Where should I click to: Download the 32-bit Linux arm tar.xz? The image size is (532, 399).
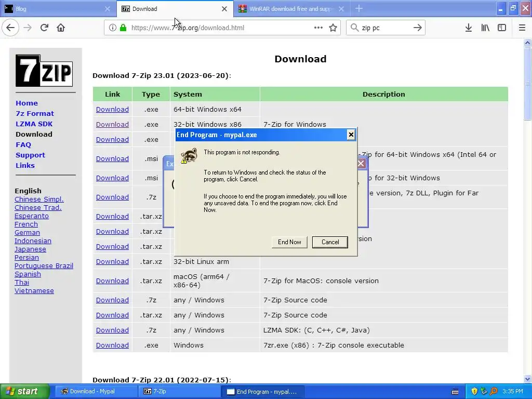pos(112,262)
